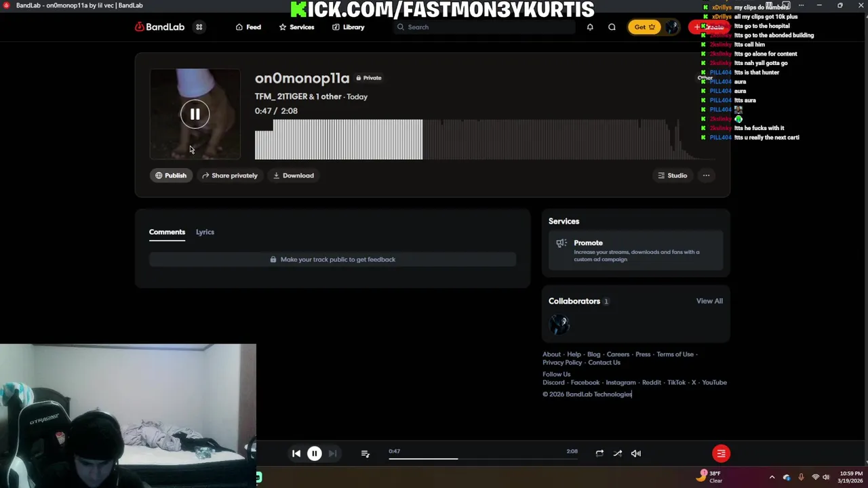Open the About footer link
This screenshot has height=488, width=868.
(x=551, y=354)
